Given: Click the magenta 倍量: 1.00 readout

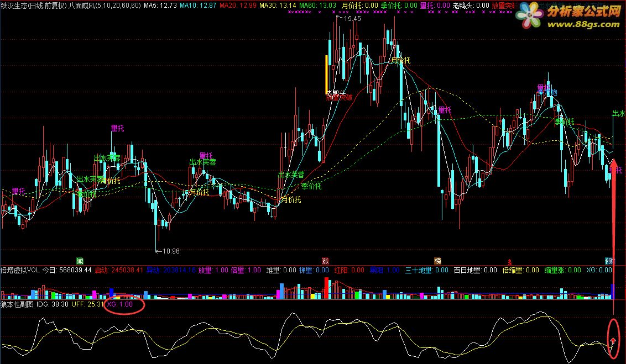Looking at the screenshot, I should [246, 270].
